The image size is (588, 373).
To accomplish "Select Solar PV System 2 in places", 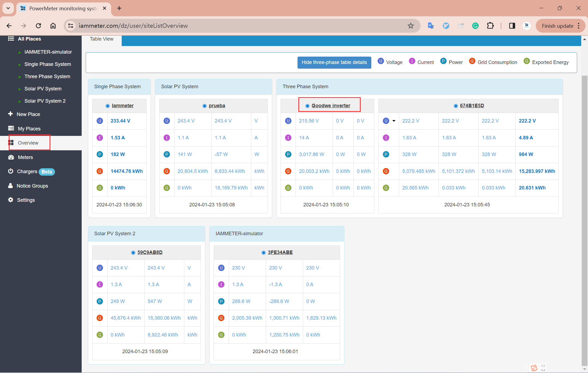I will 45,101.
